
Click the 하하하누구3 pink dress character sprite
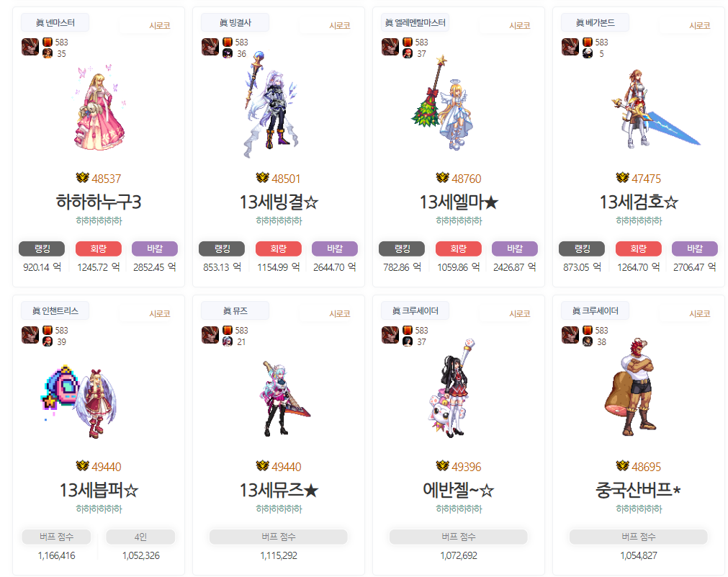tap(99, 108)
